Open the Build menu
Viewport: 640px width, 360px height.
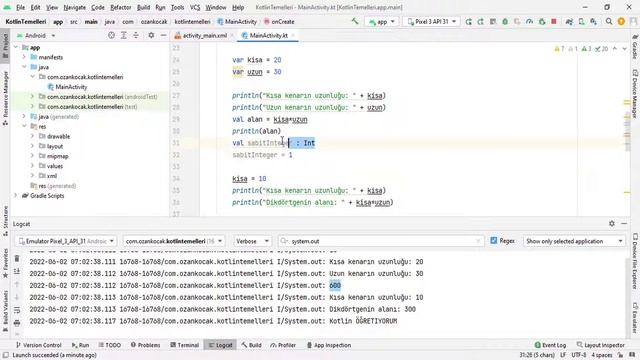(143, 7)
